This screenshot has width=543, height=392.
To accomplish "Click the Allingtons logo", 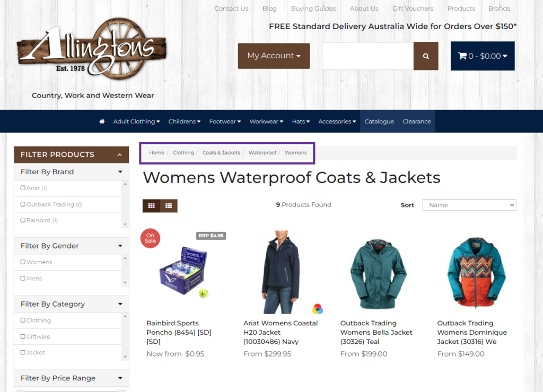I will pos(92,50).
